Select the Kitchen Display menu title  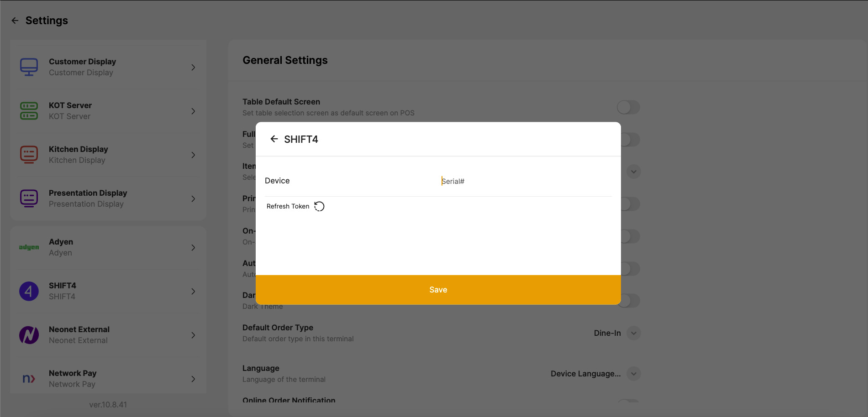click(79, 149)
